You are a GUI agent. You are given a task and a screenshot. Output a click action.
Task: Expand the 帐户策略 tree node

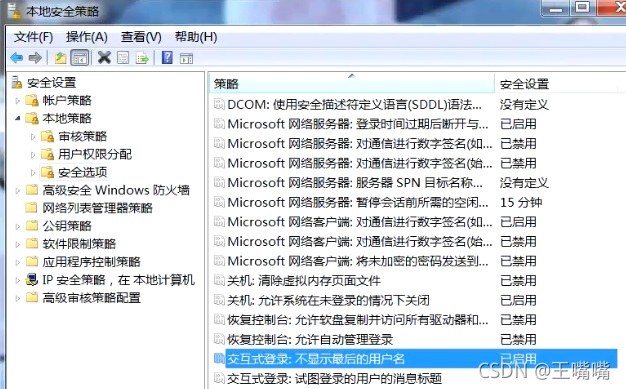18,101
